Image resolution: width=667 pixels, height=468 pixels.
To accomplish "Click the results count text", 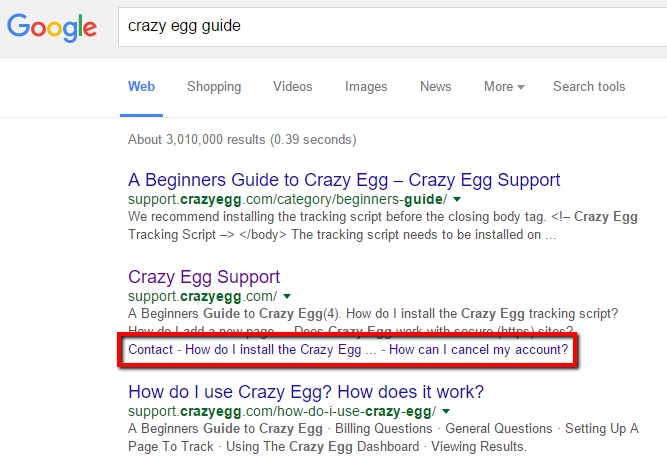I will [x=242, y=140].
